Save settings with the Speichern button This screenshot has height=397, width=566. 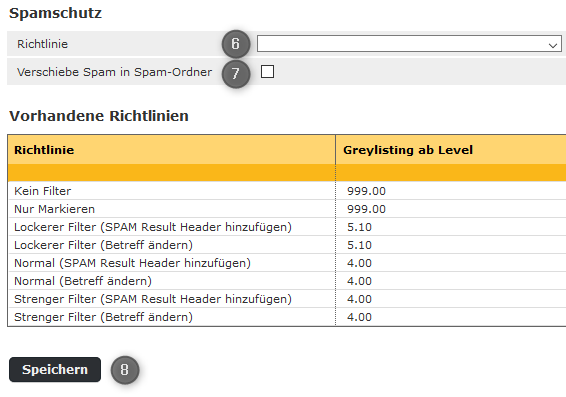55,370
